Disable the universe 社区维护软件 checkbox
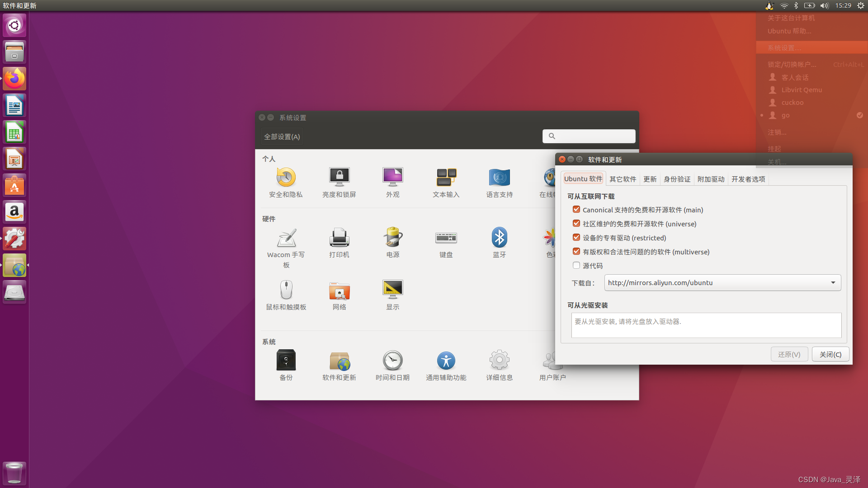This screenshot has width=868, height=488. point(576,223)
